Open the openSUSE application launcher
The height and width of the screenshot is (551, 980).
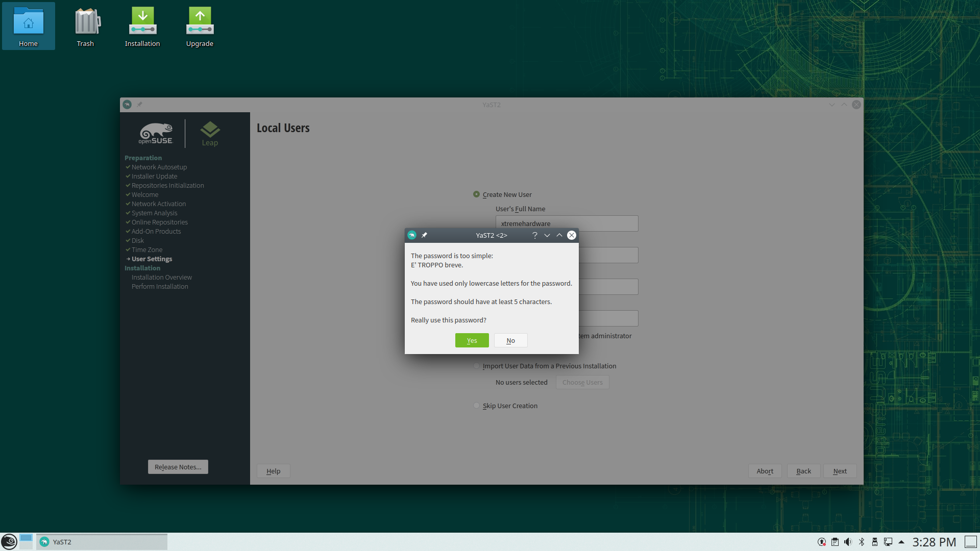click(x=9, y=542)
